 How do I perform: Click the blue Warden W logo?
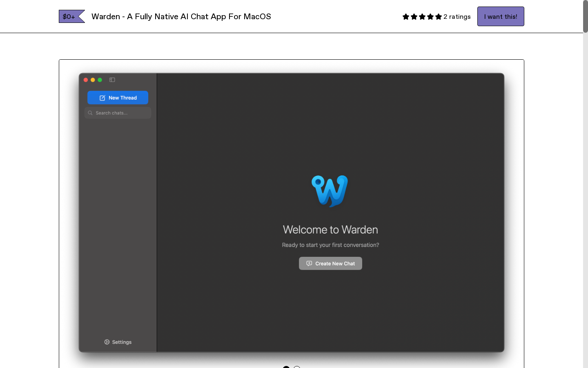[330, 191]
